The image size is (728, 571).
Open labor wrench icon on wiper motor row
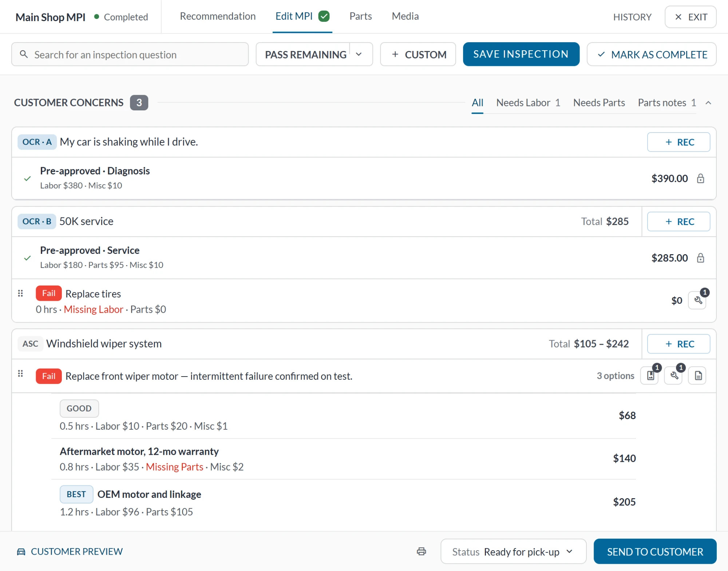click(674, 375)
